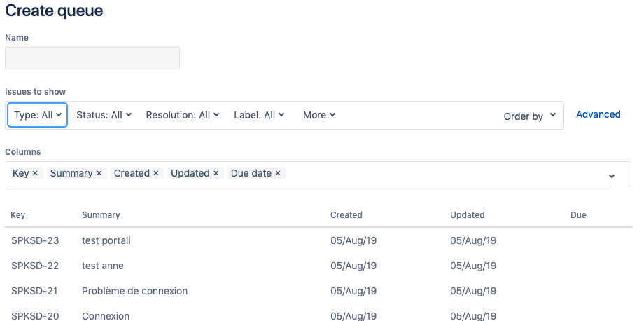Expand the Columns selector chevron

[x=612, y=176]
